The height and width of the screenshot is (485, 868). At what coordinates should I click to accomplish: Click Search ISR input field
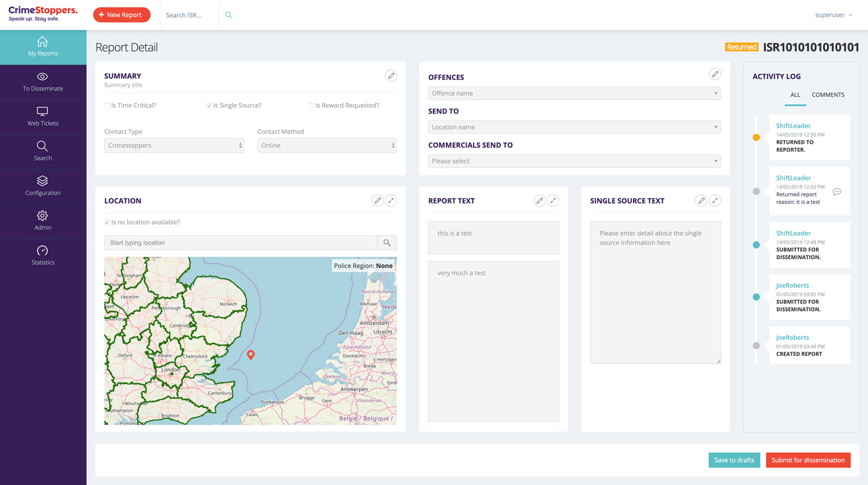click(190, 15)
